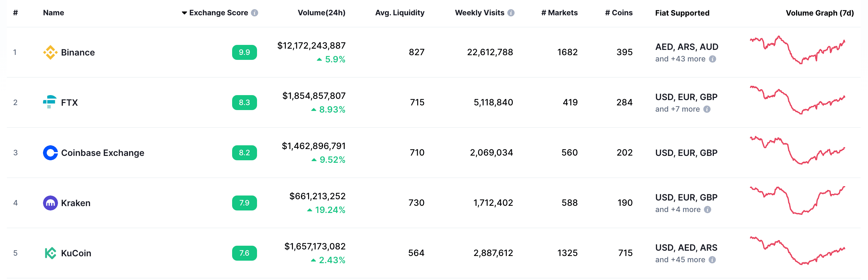Sort table by Name column header

point(54,13)
